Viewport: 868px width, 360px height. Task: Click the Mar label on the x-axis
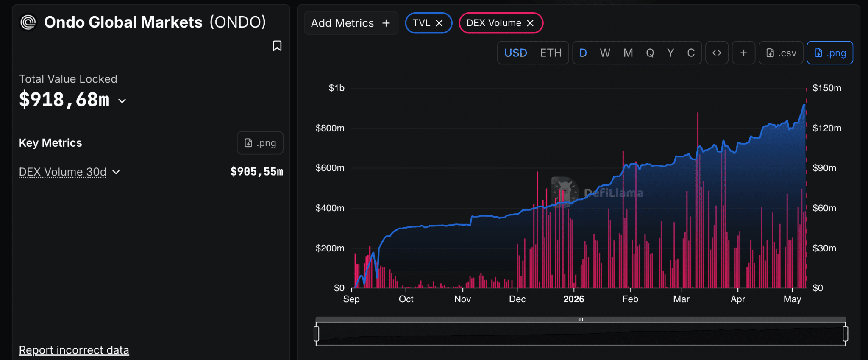click(x=681, y=299)
